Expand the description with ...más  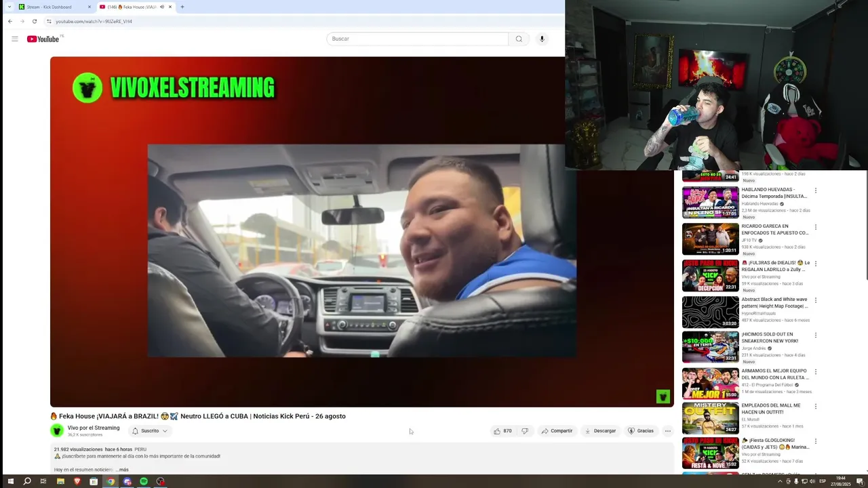coord(123,470)
